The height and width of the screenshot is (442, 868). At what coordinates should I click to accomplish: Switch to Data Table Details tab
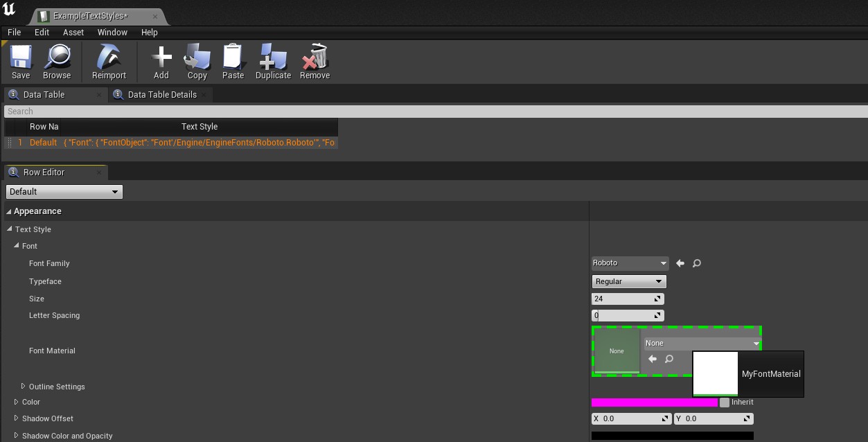(162, 95)
